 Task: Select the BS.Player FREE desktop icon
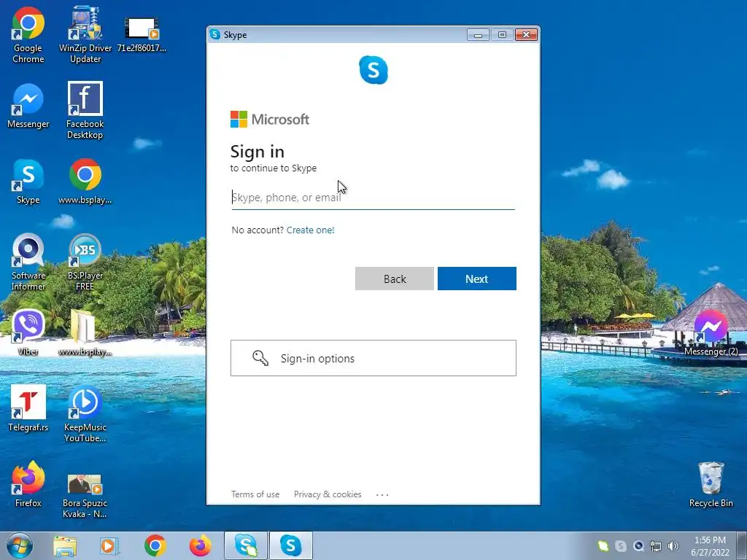click(x=85, y=262)
